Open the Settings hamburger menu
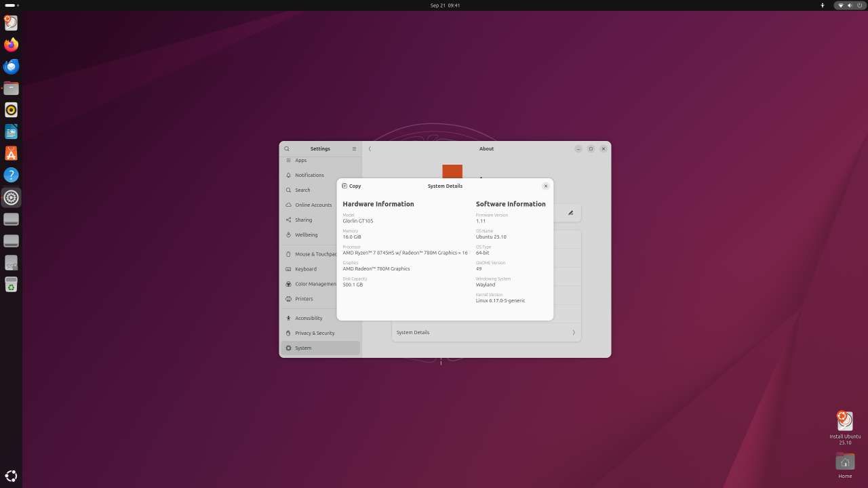Image resolution: width=868 pixels, height=488 pixels. [354, 148]
